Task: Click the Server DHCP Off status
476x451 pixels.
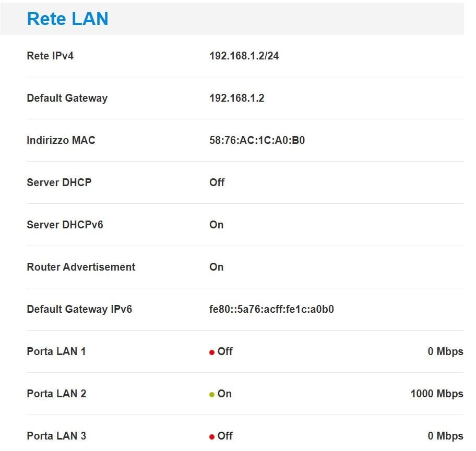Action: [217, 182]
